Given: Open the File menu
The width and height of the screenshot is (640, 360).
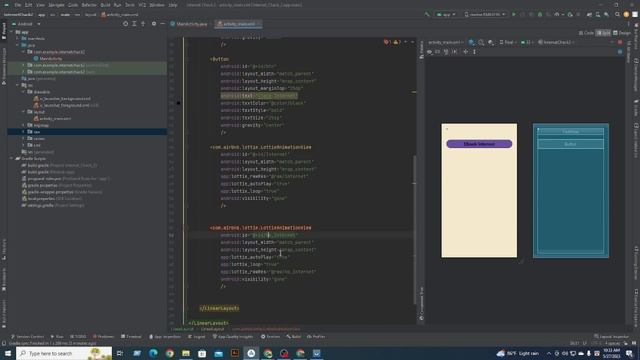Looking at the screenshot, I should (18, 5).
